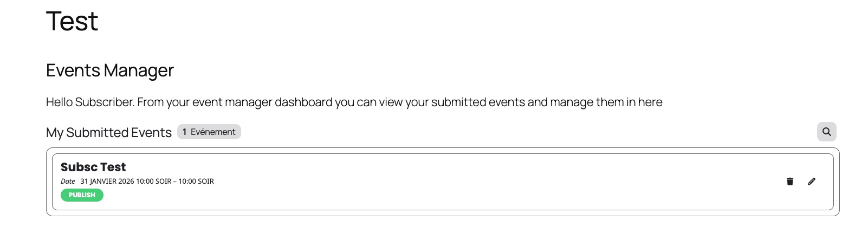868x252 pixels.
Task: Click the green PUBLISH status badge
Action: click(x=82, y=195)
